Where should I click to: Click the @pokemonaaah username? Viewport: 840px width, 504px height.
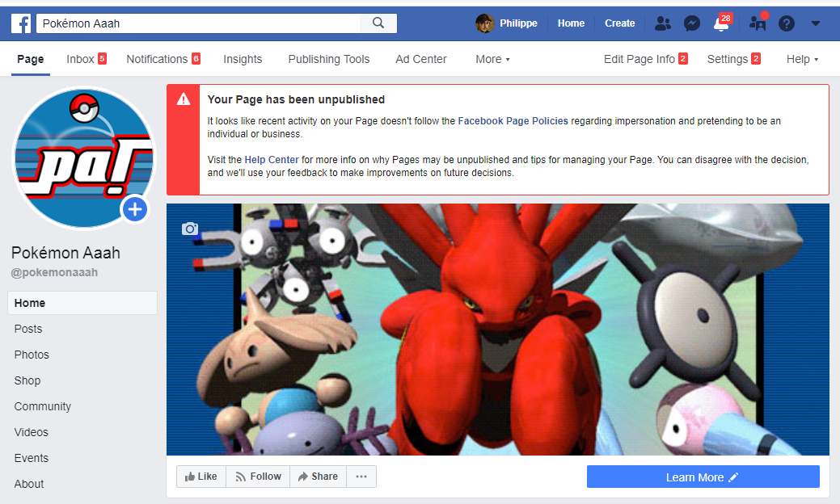point(55,272)
